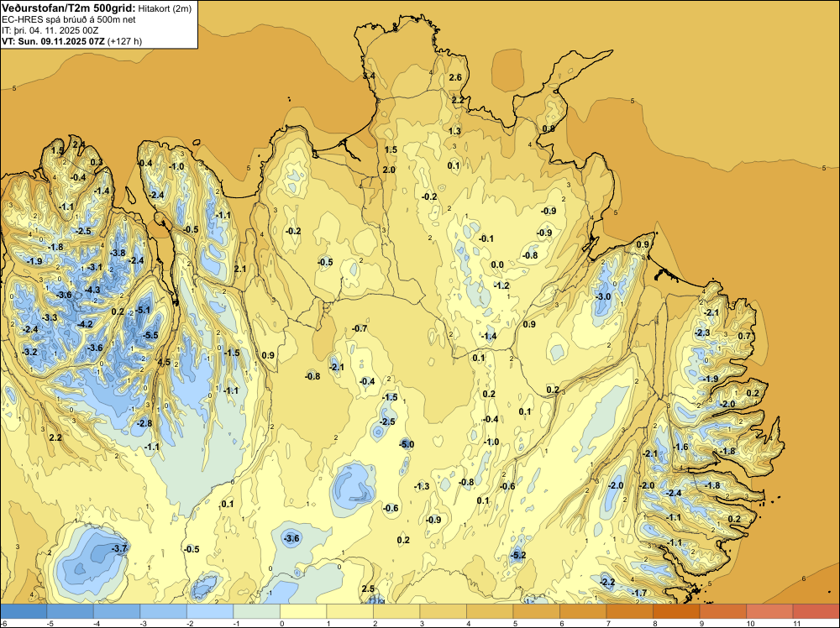Click the temperature value '-2.8'
This screenshot has width=840, height=628.
tap(144, 423)
